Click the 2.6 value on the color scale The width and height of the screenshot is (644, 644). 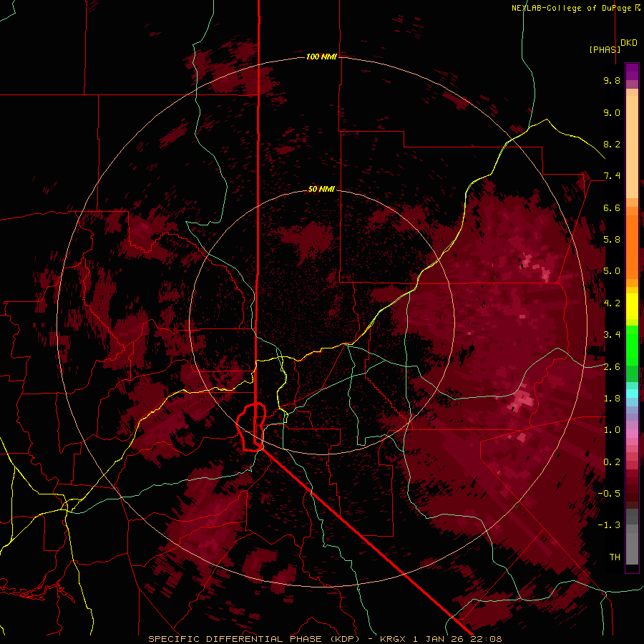[x=612, y=367]
